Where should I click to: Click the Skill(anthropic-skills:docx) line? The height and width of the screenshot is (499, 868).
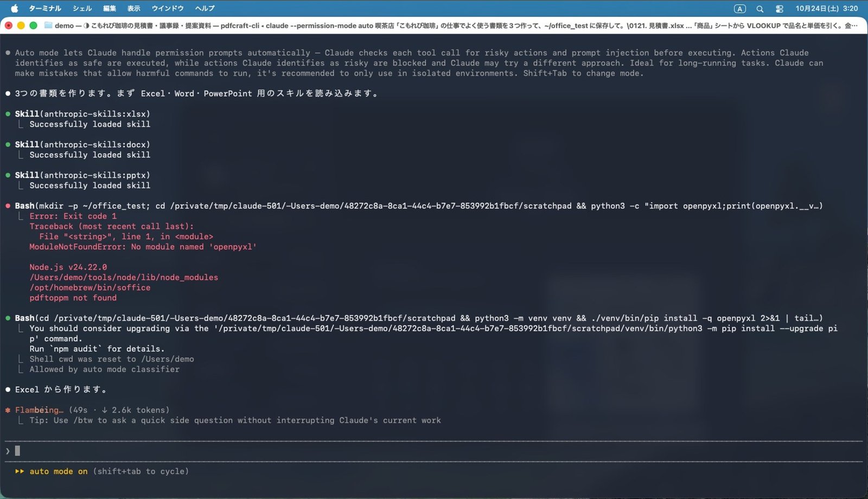pyautogui.click(x=82, y=145)
